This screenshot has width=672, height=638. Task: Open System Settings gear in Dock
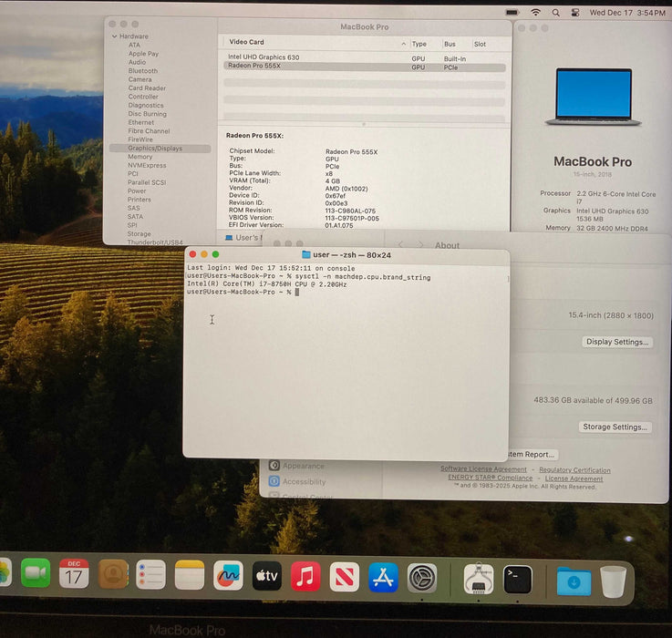click(422, 578)
